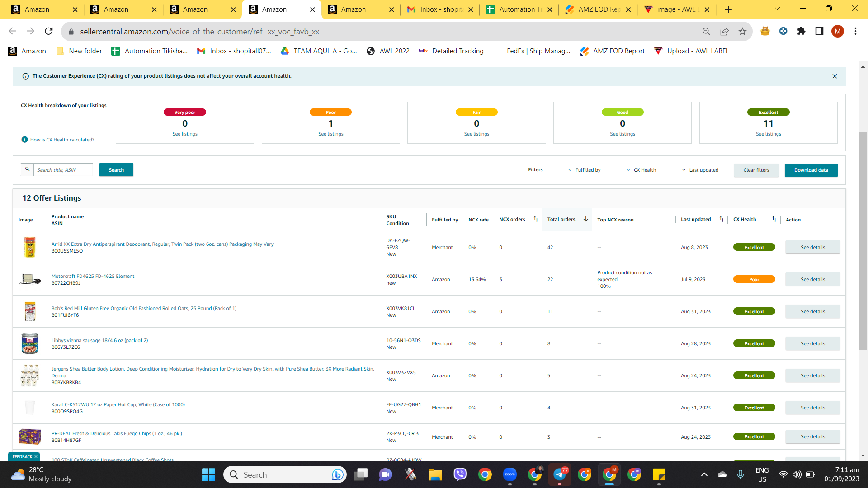Switch to the AMZ EOD Rep tab
This screenshot has height=488, width=868.
(598, 9)
